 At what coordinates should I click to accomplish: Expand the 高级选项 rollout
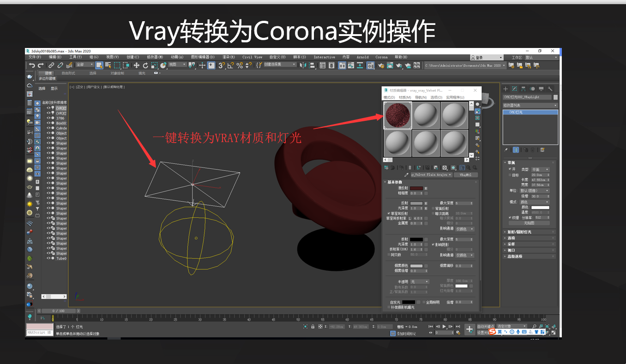click(529, 257)
